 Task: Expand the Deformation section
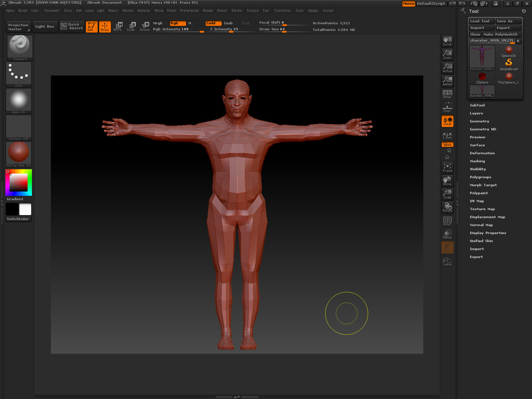pyautogui.click(x=482, y=153)
